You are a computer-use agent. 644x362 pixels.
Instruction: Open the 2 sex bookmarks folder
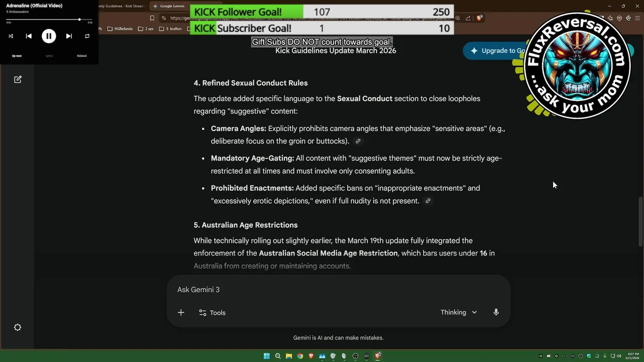point(146,29)
